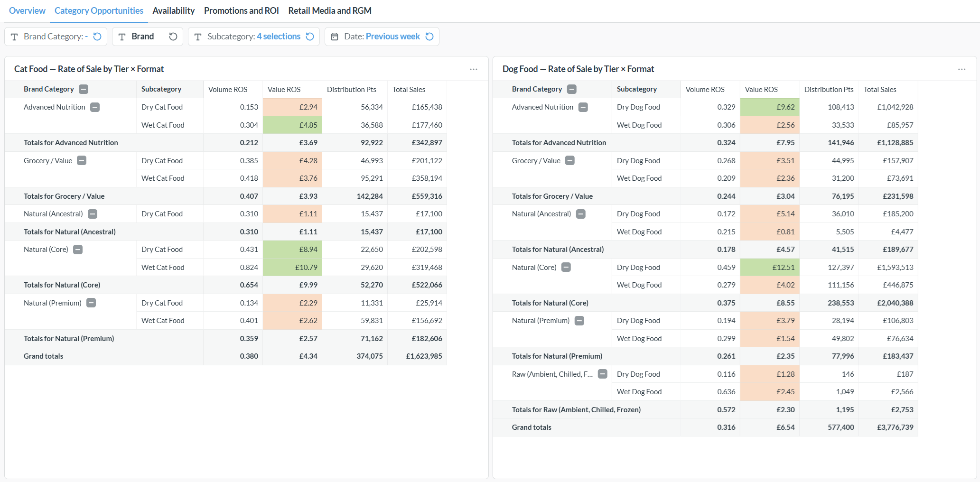
Task: Collapse Natural (Core) in Cat Food table
Action: click(x=78, y=250)
